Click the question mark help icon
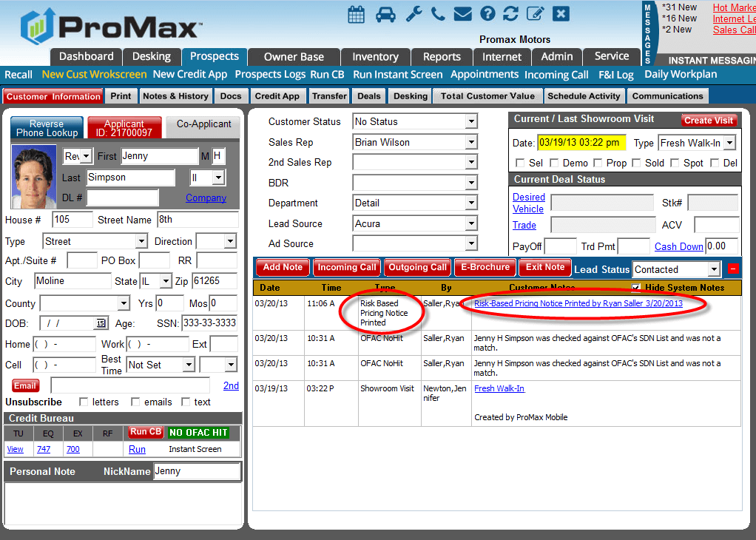 click(x=487, y=13)
